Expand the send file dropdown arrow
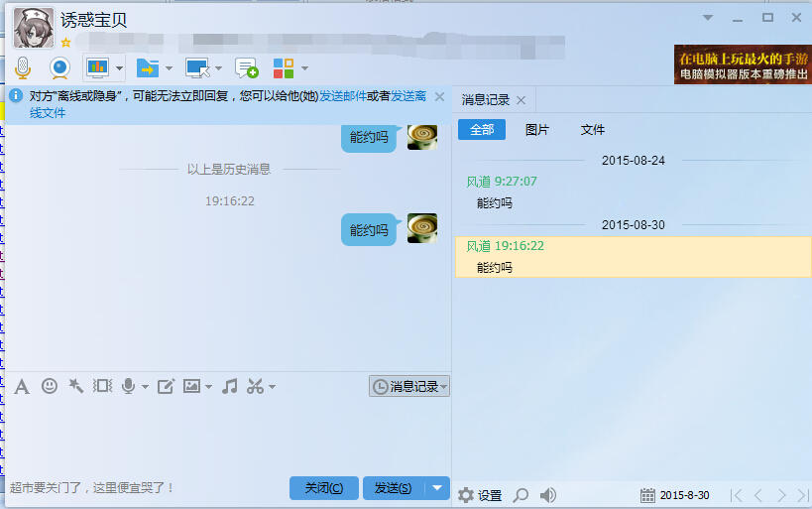 [169, 68]
